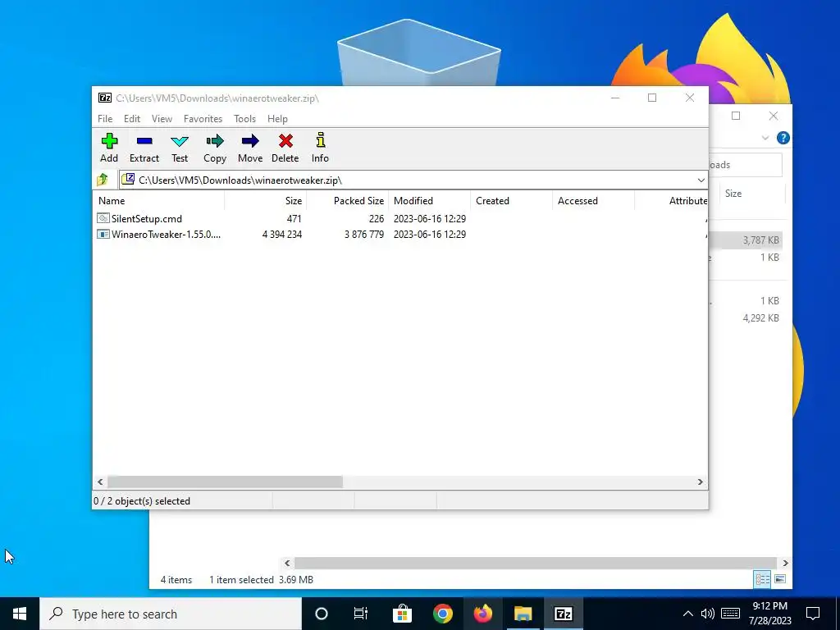Select the 3,787 KB file row in Explorer
Image resolution: width=840 pixels, height=630 pixels.
click(x=746, y=240)
